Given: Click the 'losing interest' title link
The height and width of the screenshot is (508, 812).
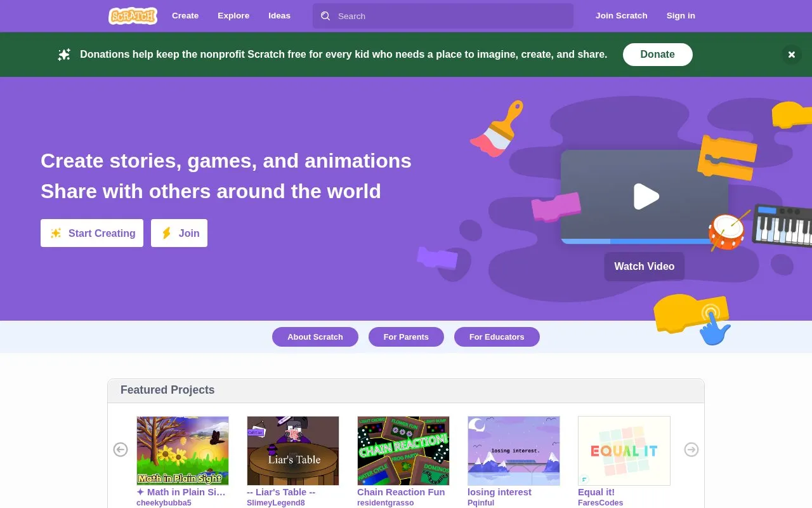Looking at the screenshot, I should coord(499,492).
